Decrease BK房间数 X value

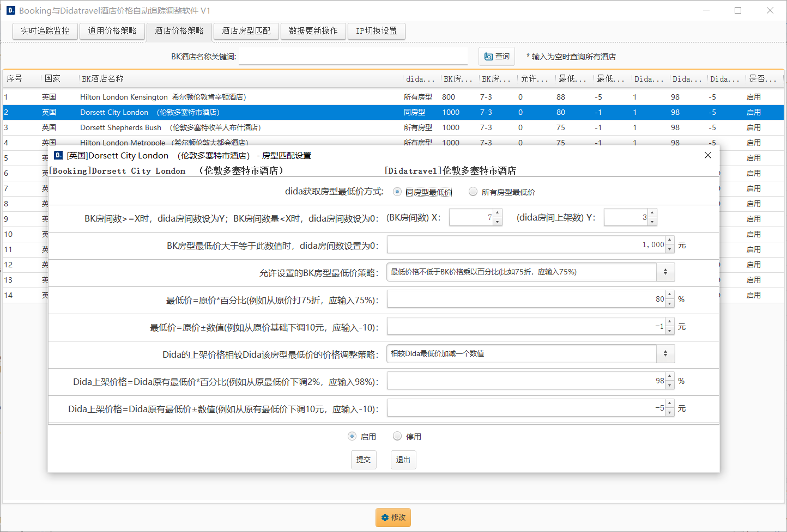498,222
